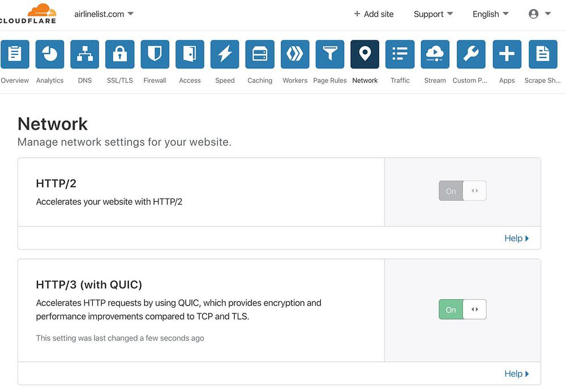The width and height of the screenshot is (566, 392).
Task: Click the Speed tab label
Action: [225, 80]
